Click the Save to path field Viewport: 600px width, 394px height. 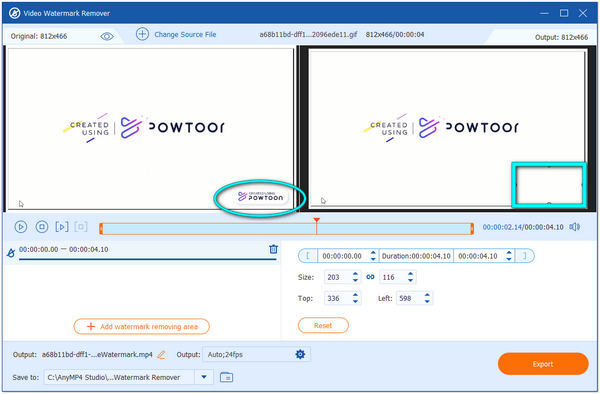(x=119, y=377)
